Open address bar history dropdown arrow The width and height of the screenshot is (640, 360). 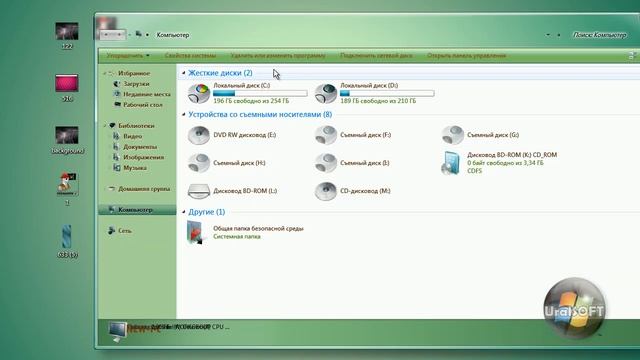[548, 35]
